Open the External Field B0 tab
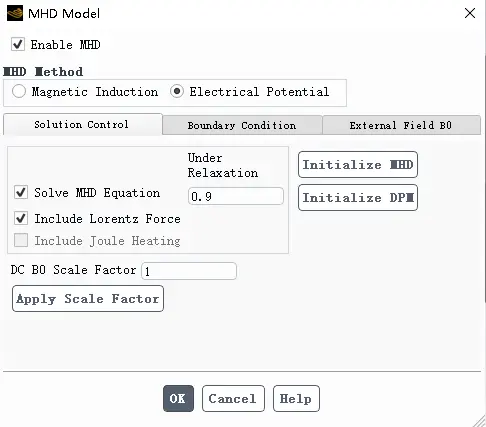The image size is (486, 427). (401, 125)
